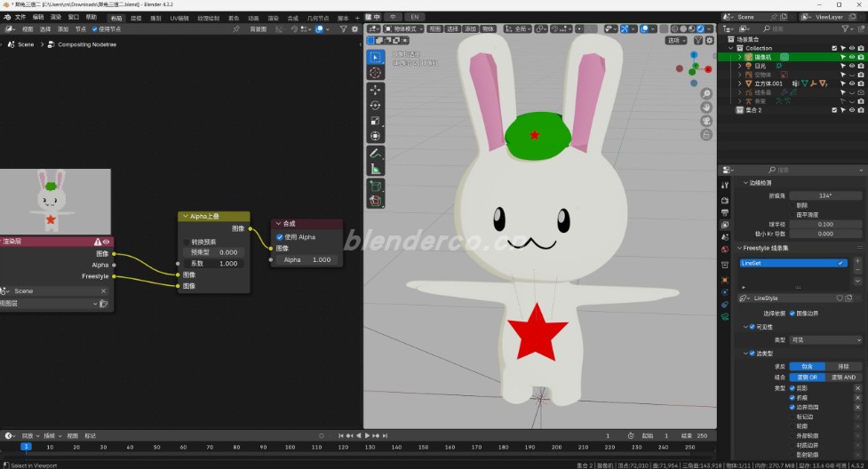Uncheck the 折痕 edge type checkbox
The height and width of the screenshot is (469, 868).
[x=792, y=398]
